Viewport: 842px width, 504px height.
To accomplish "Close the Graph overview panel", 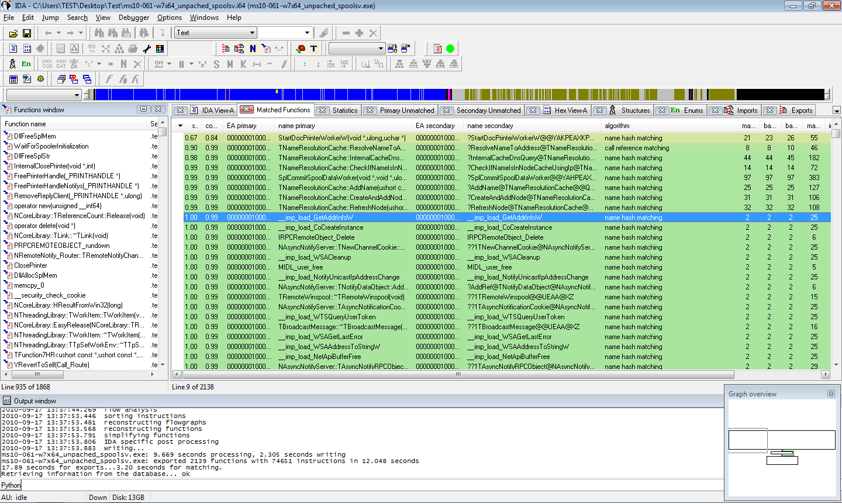I will (831, 394).
